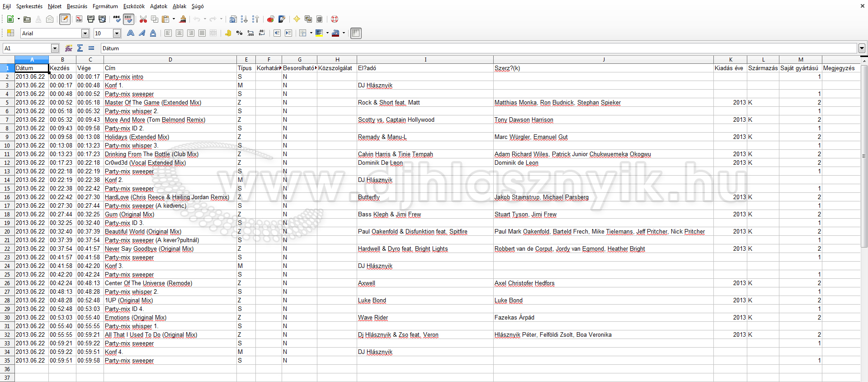Open the Function Wizard
Image resolution: width=868 pixels, height=382 pixels.
69,48
